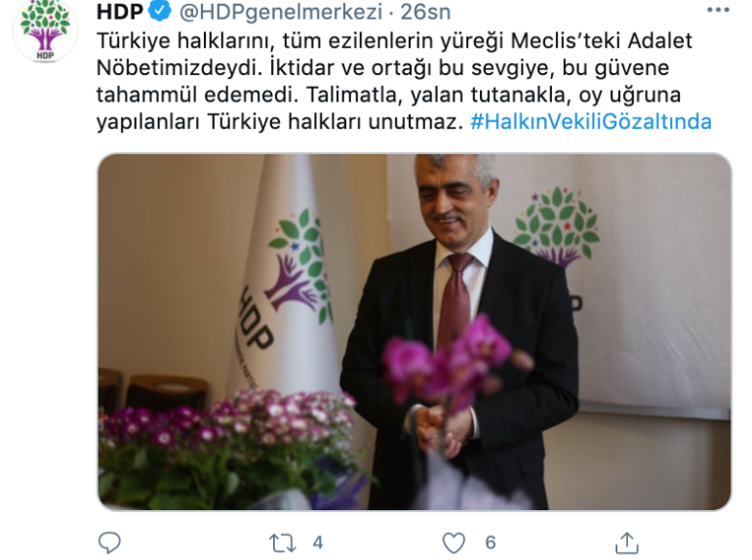
Task: Open the 26sn timestamp permalink
Action: tap(426, 12)
